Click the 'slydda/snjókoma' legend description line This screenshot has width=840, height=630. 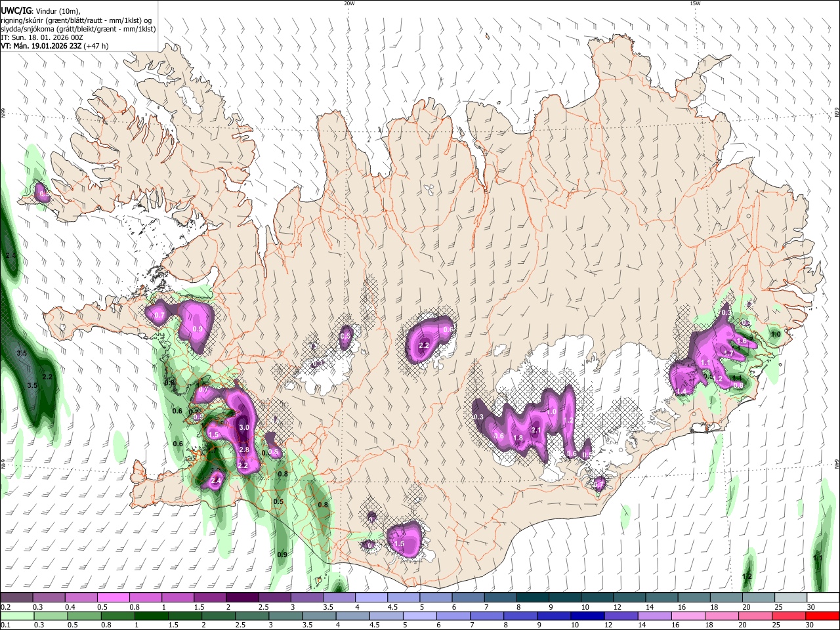click(78, 29)
